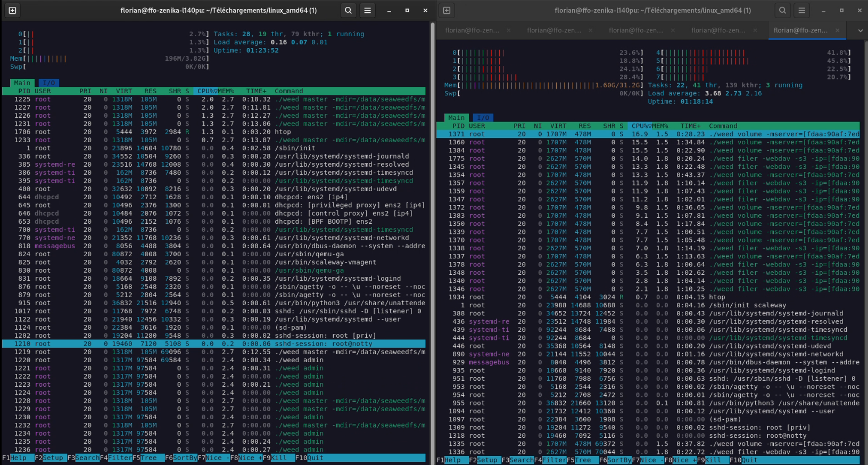This screenshot has height=465, width=868.
Task: Open hamburger menu in left terminal
Action: click(x=367, y=10)
